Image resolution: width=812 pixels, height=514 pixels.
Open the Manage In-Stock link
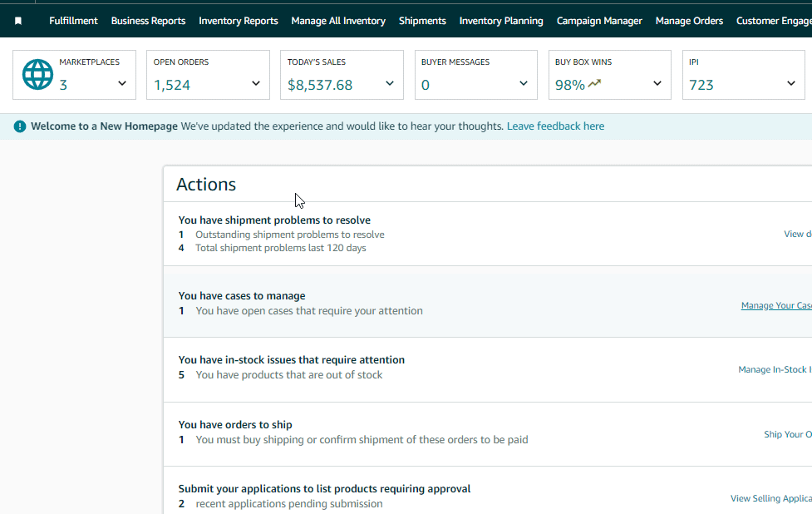774,369
